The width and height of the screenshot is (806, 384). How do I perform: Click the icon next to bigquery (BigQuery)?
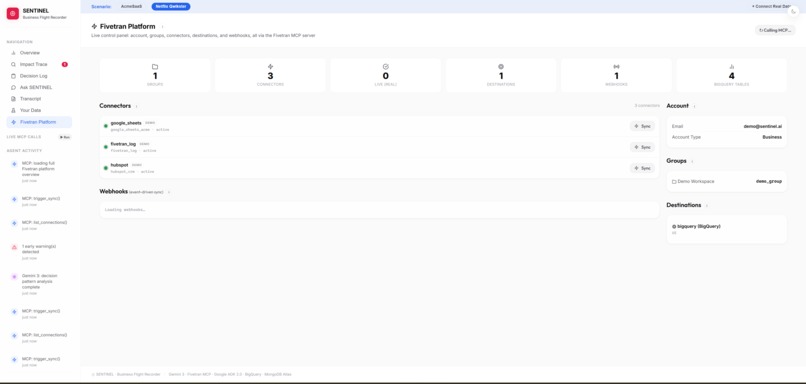point(674,226)
